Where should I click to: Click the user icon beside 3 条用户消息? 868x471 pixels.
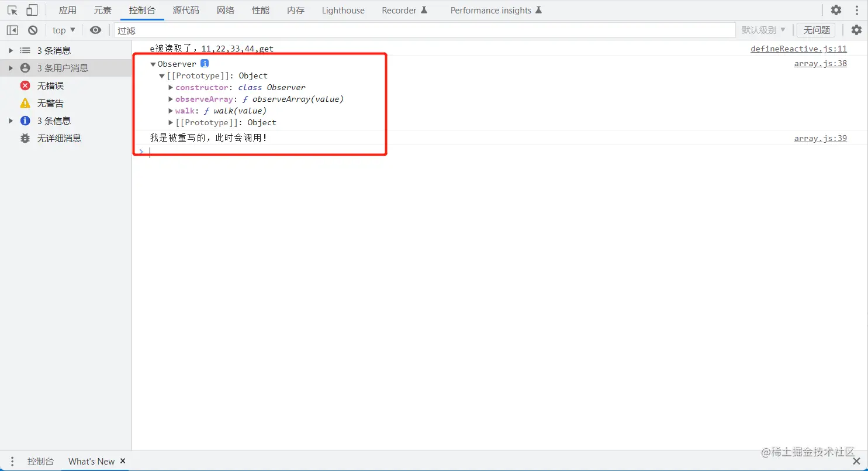click(25, 68)
